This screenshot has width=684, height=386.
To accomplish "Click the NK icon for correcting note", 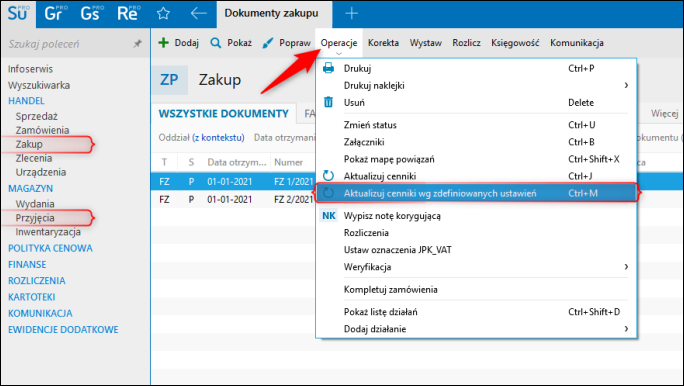I will coord(329,215).
